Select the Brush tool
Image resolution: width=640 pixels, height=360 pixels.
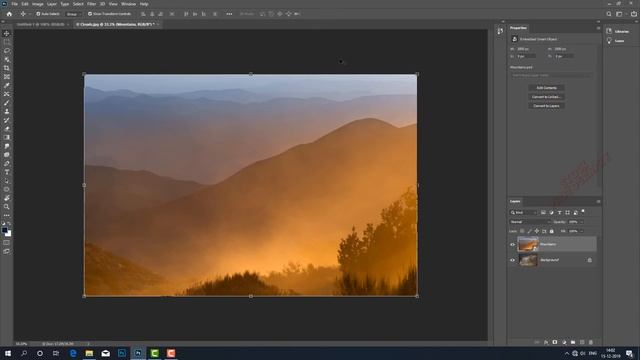click(x=7, y=103)
